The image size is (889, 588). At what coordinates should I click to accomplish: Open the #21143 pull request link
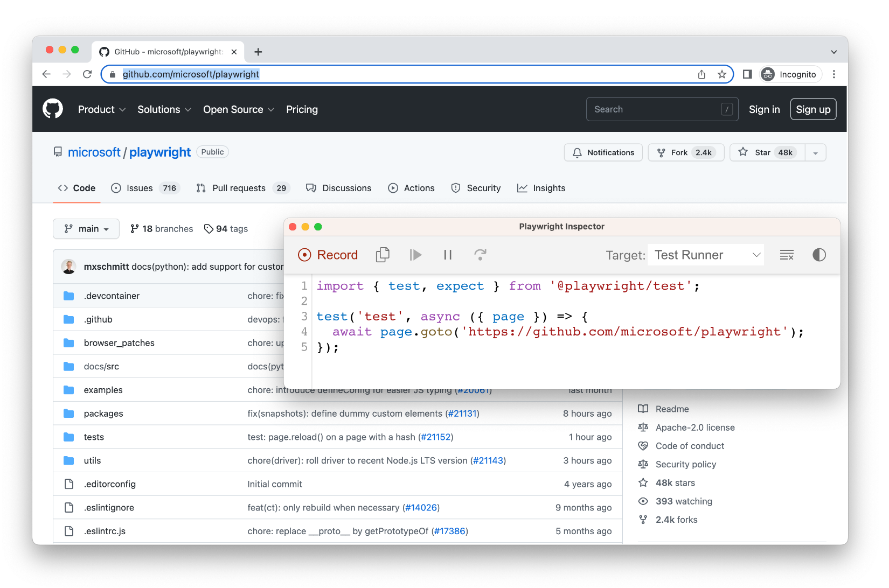pos(488,460)
